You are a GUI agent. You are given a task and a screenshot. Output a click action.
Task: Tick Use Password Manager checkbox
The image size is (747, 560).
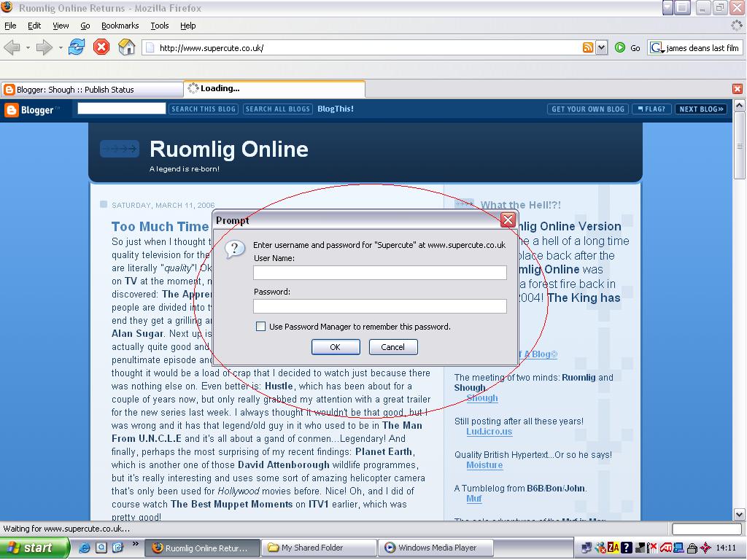(260, 326)
